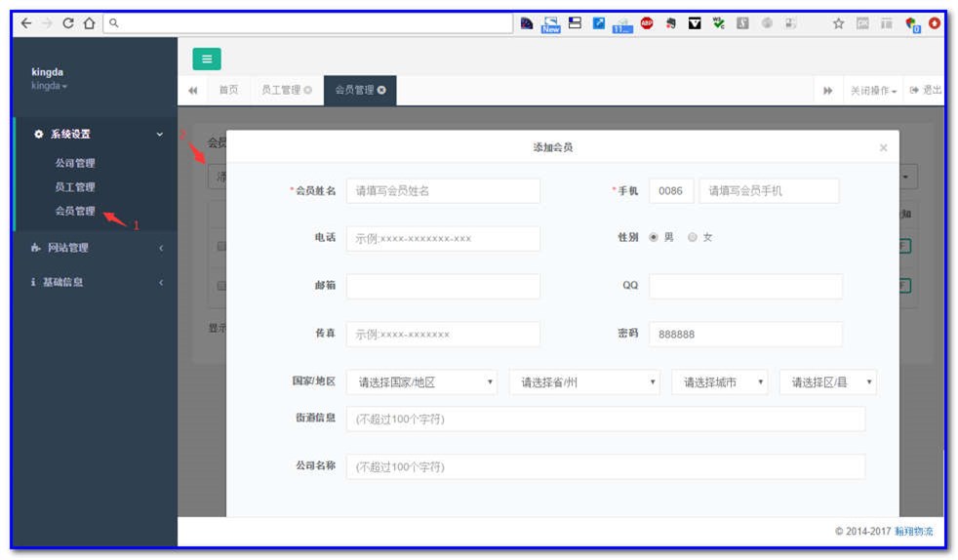Open the 翰翔物流 footer link
Image resolution: width=958 pixels, height=560 pixels.
(x=913, y=532)
